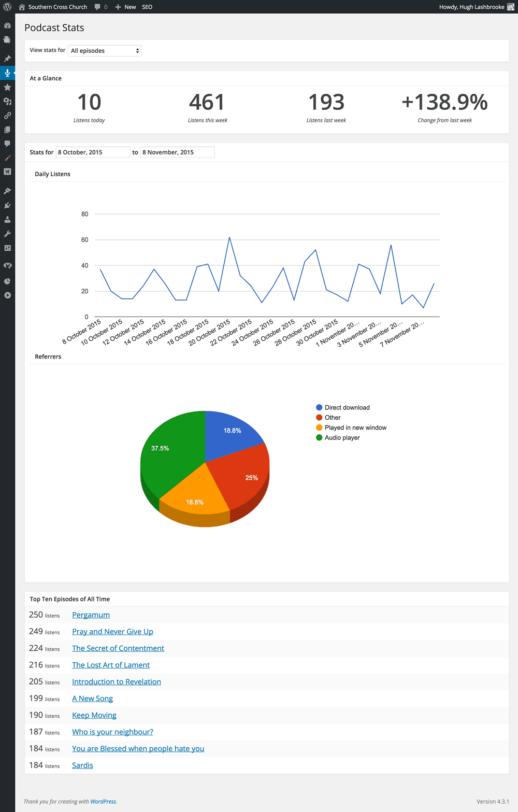Open the Media camera-and-music icon
This screenshot has width=518, height=812.
click(x=7, y=101)
